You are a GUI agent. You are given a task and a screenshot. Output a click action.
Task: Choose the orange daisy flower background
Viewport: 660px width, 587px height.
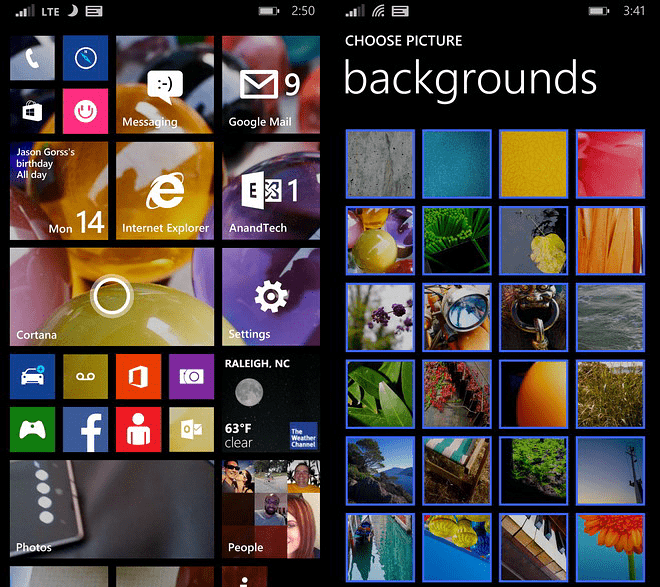[x=610, y=547]
